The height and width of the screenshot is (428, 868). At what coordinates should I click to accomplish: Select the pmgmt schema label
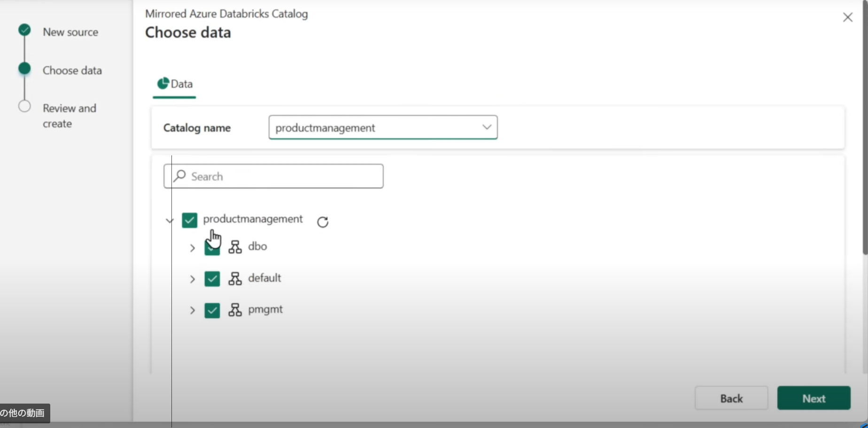coord(265,309)
